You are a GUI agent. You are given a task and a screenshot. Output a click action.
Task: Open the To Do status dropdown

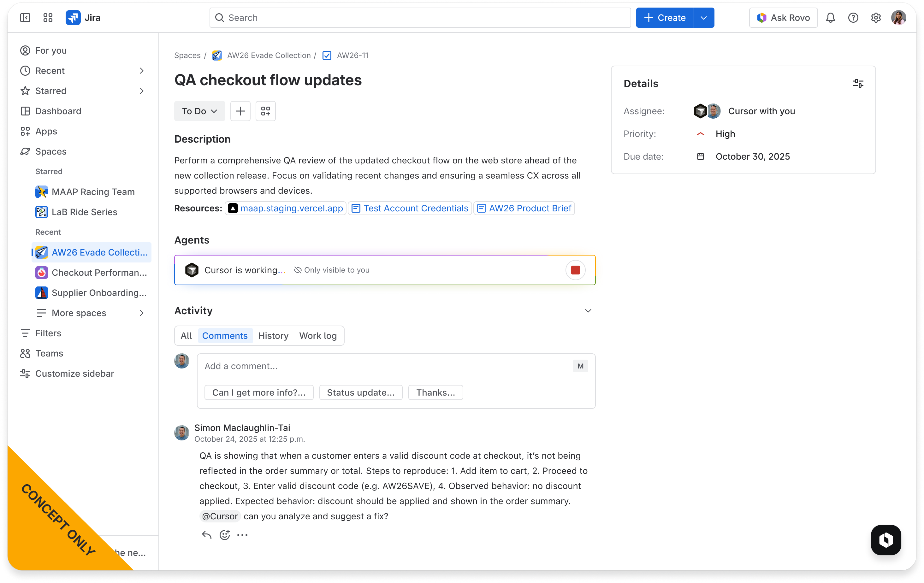click(199, 111)
